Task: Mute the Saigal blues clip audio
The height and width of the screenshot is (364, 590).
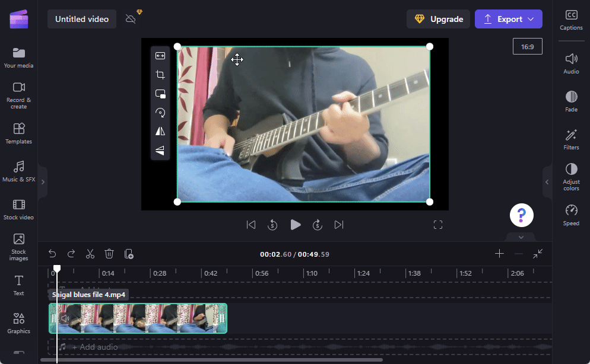Action: 65,318
